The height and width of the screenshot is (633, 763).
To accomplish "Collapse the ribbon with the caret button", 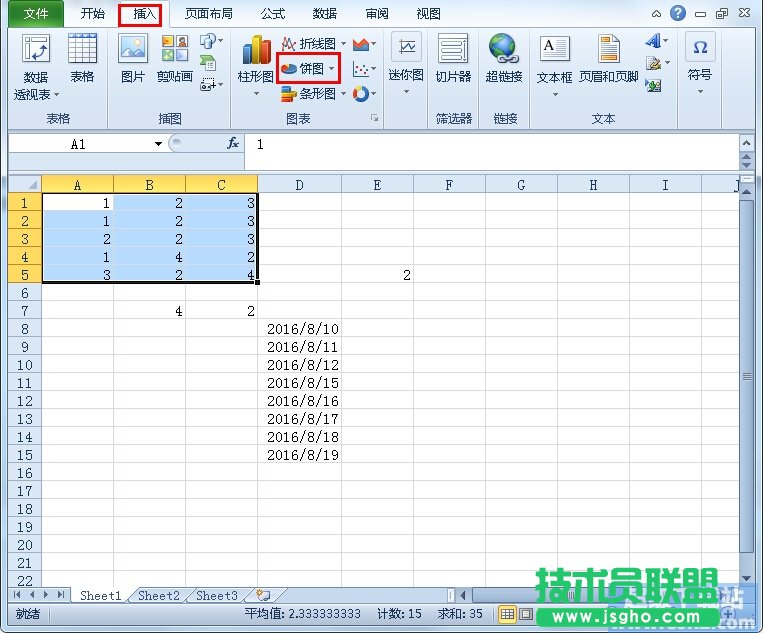I will tap(656, 14).
